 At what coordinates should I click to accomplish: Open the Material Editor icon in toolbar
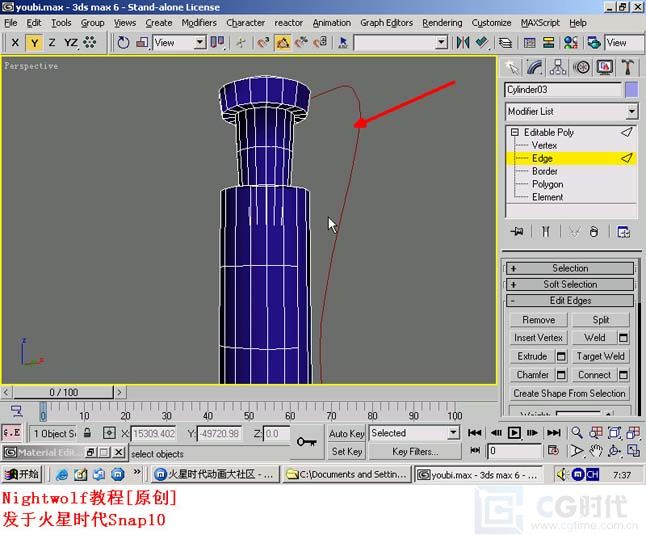[x=571, y=42]
